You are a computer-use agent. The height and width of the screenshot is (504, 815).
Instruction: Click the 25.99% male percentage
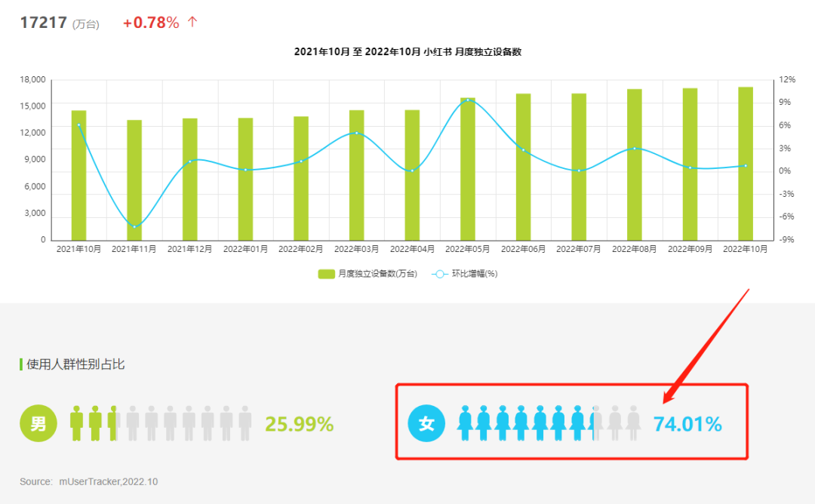click(x=300, y=424)
